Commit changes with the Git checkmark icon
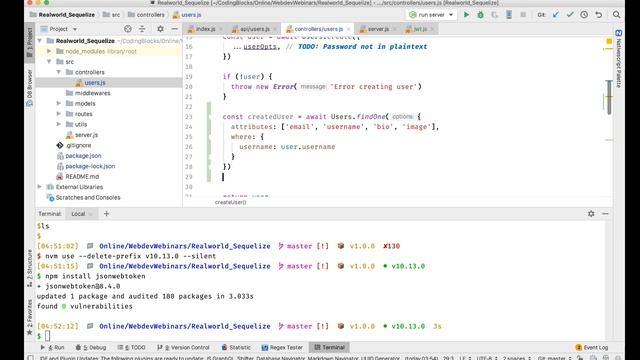640x360 pixels. pyautogui.click(x=570, y=15)
